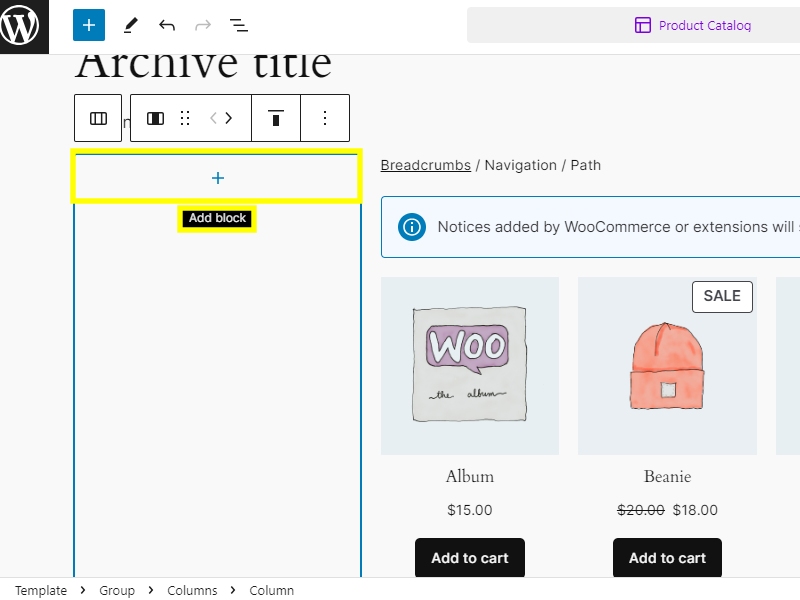Move column right with arrow

[x=229, y=118]
